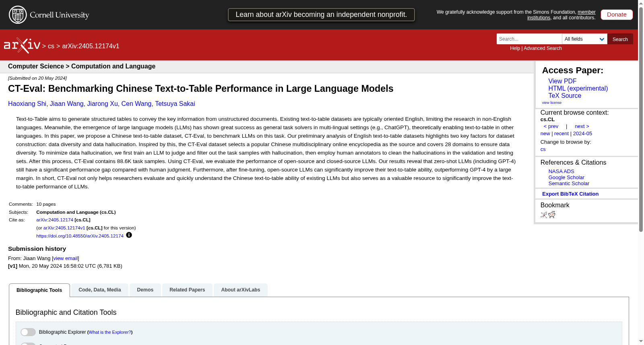Click the Search button

(620, 39)
